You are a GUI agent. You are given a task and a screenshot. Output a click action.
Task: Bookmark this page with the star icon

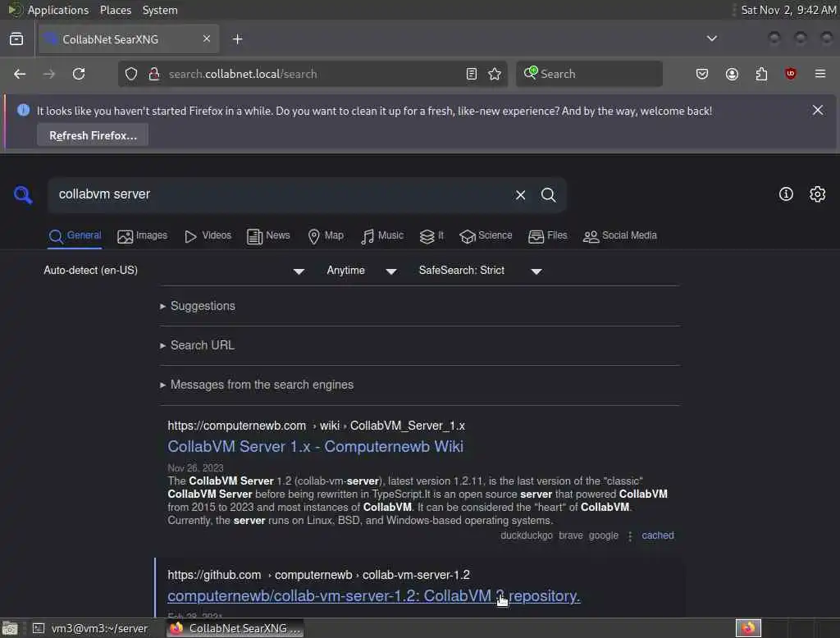click(495, 74)
